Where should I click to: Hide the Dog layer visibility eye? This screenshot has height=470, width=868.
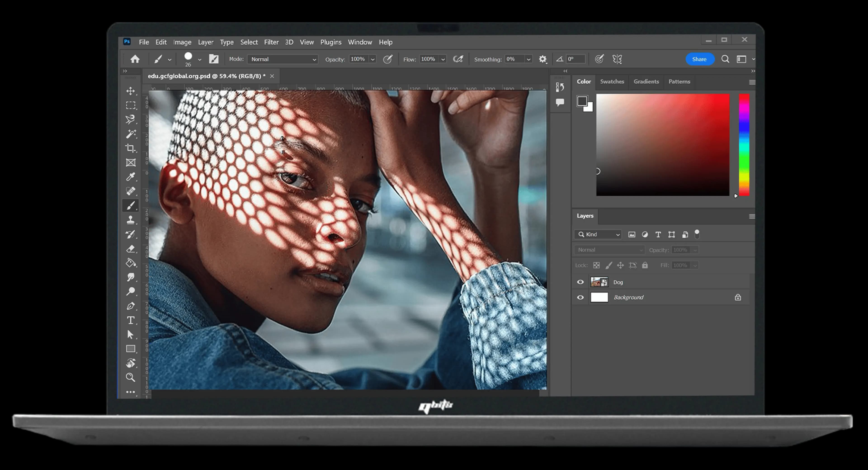click(x=580, y=282)
